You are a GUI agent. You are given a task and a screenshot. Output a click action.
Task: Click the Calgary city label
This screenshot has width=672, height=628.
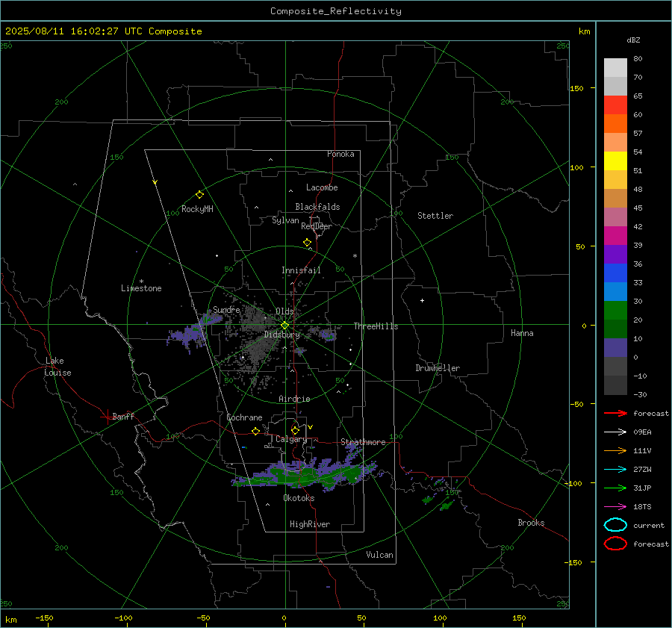click(x=291, y=439)
